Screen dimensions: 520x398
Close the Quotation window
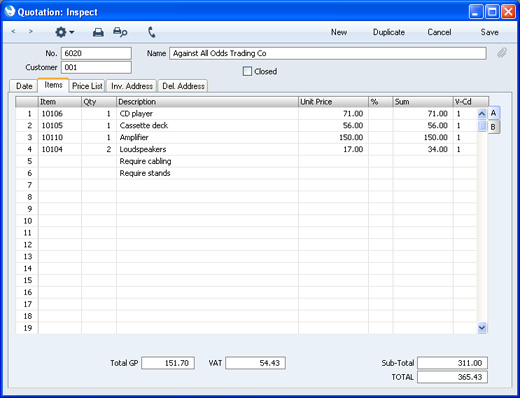[508, 12]
